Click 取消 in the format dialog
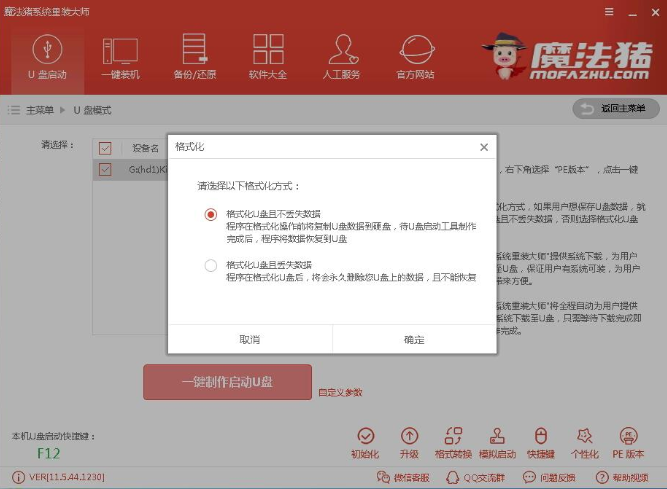667x489 pixels. (x=250, y=339)
